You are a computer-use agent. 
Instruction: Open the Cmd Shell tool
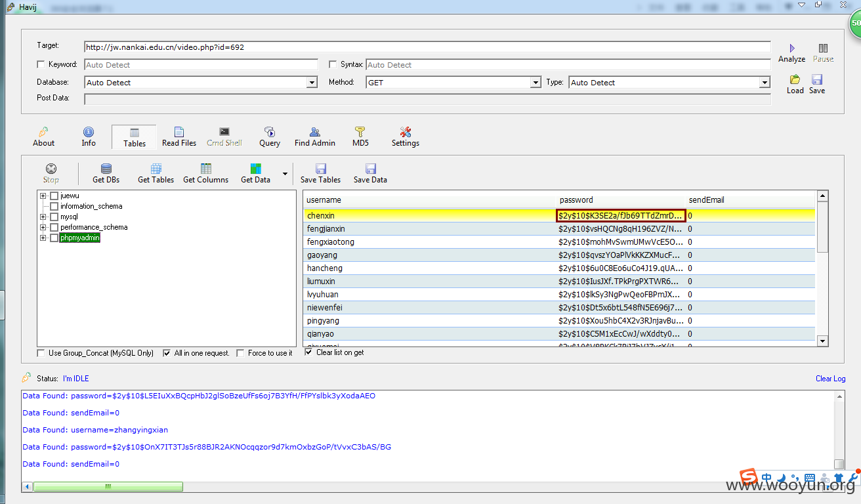224,136
